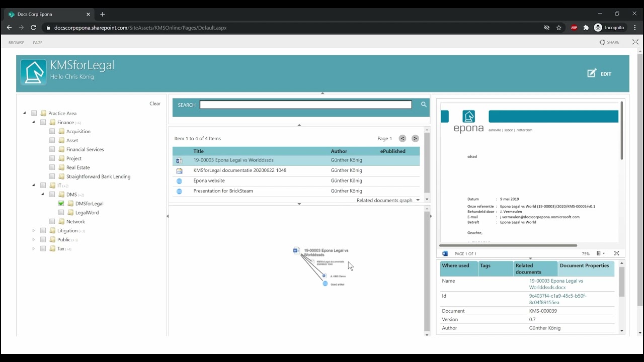Click the Edit page pencil icon

(x=592, y=73)
